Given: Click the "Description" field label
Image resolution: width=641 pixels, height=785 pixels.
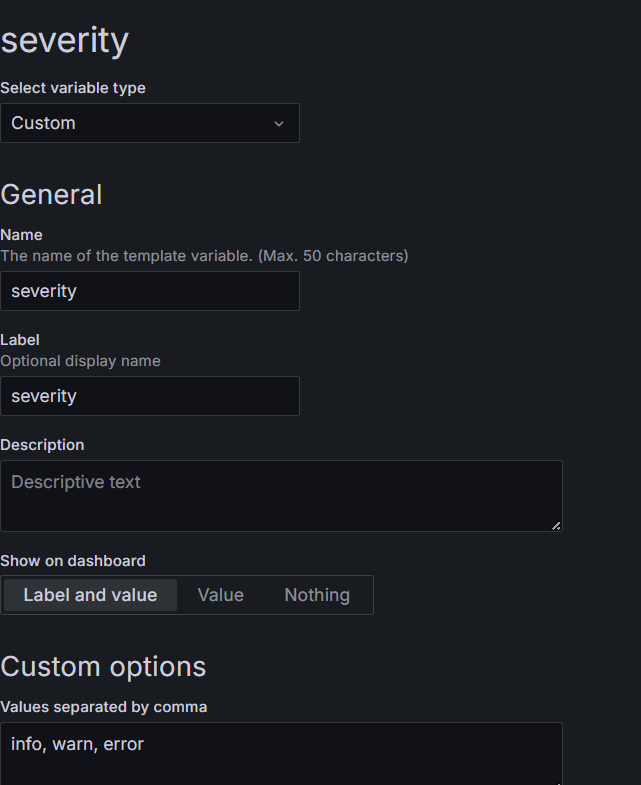Looking at the screenshot, I should 42,445.
